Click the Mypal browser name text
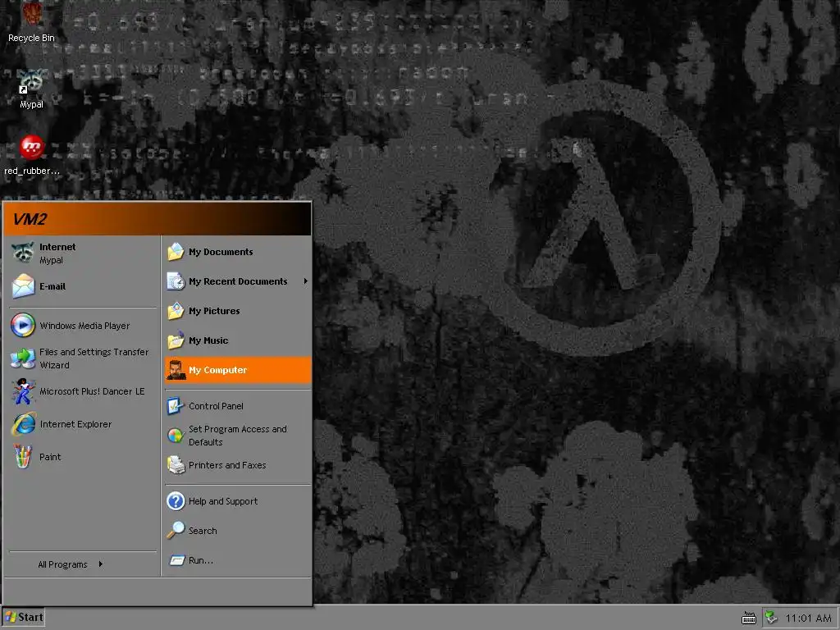 (51, 260)
